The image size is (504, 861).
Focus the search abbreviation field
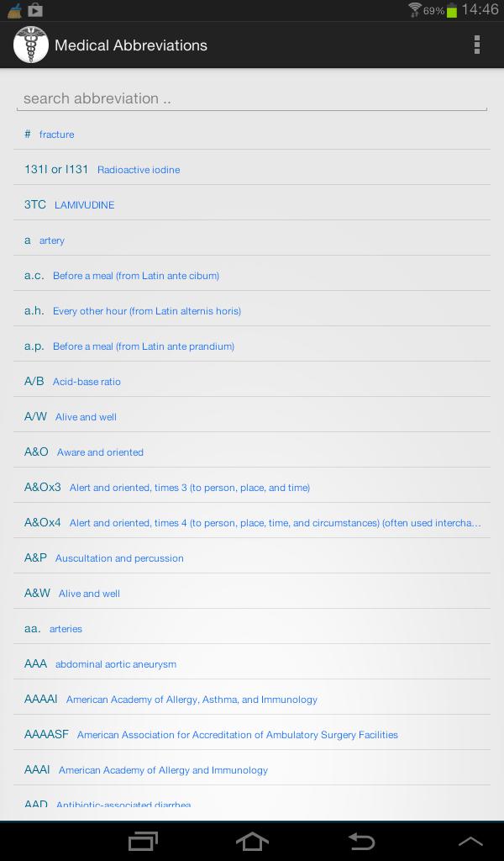pos(252,98)
